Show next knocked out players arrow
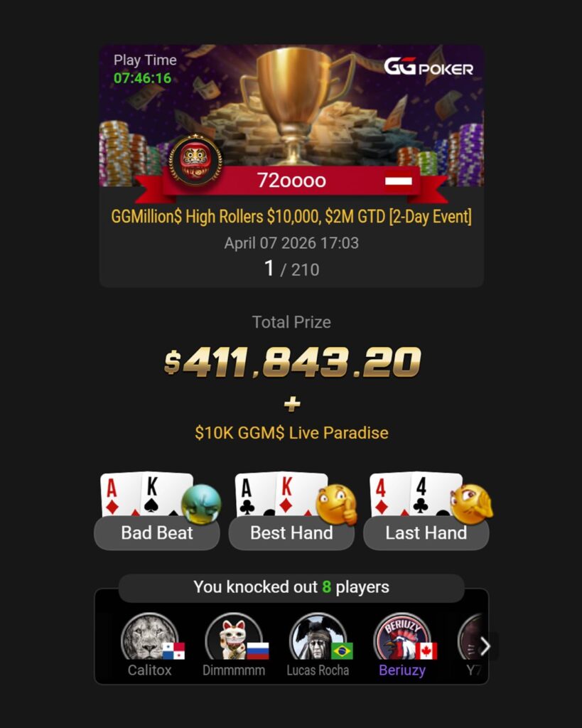 485,646
